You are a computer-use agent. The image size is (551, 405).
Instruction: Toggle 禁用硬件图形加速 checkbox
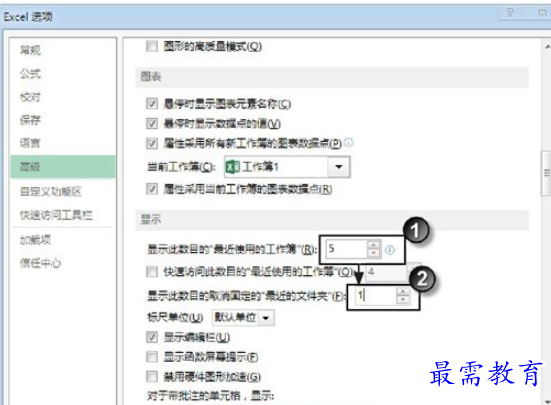click(152, 377)
